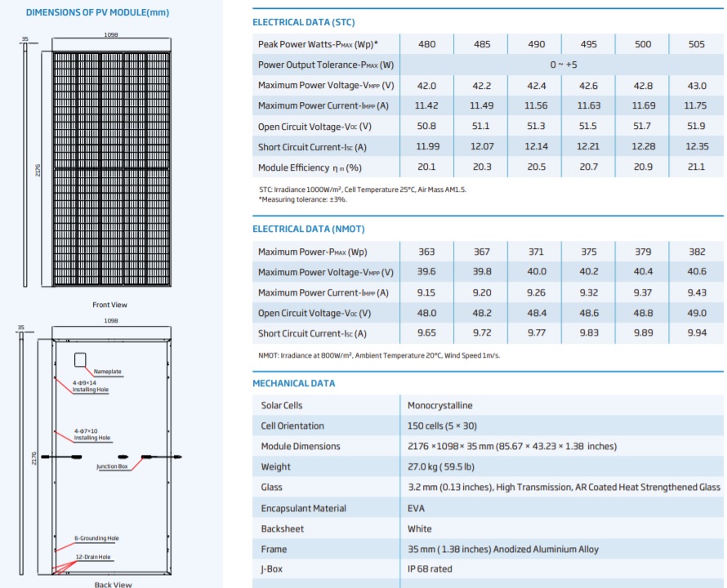Click the 490 peak power cell

point(537,44)
